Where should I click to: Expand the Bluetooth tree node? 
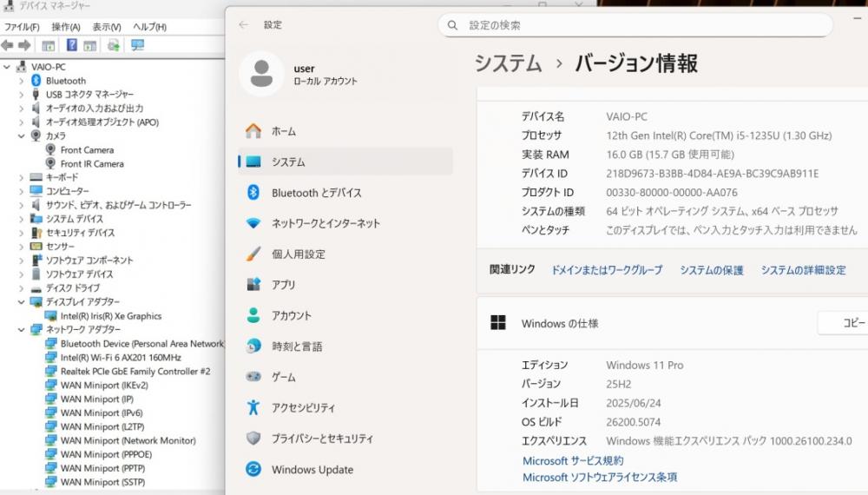21,81
